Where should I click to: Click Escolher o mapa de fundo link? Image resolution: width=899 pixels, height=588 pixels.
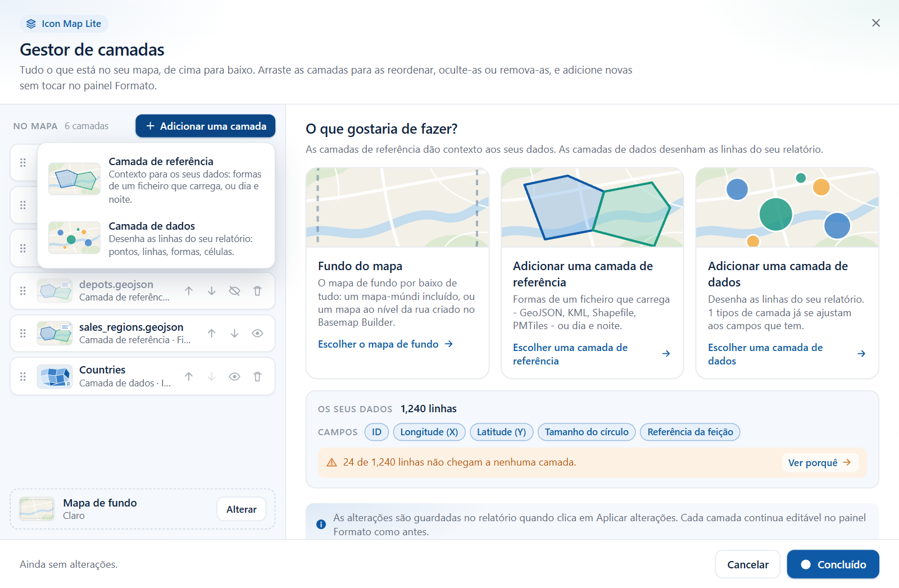(x=385, y=344)
